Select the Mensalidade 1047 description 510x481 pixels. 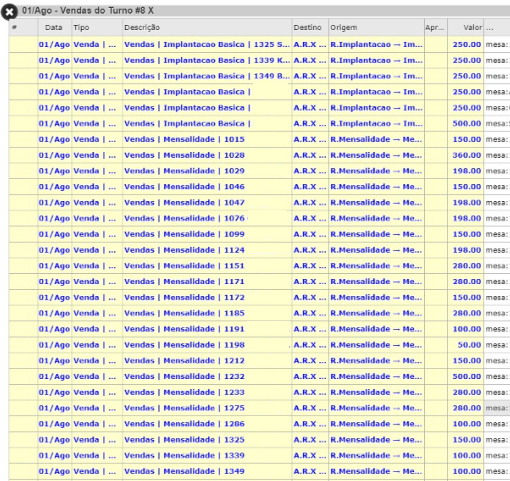click(x=184, y=202)
